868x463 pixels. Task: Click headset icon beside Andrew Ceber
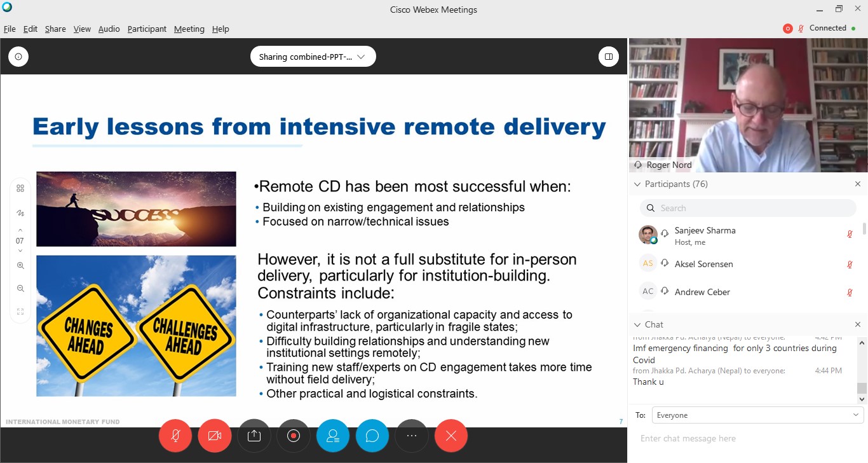665,291
